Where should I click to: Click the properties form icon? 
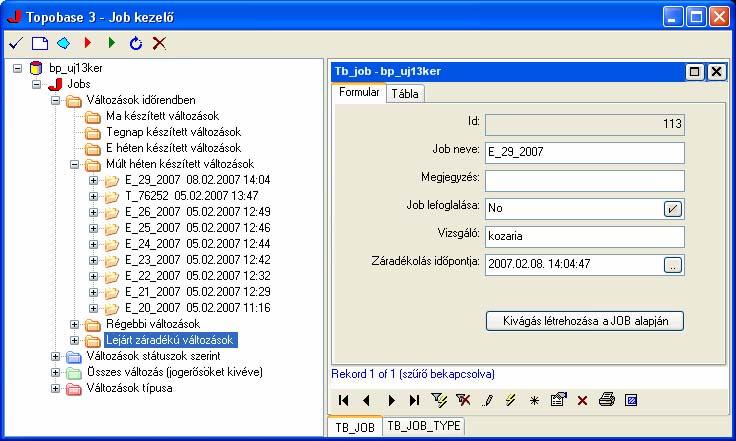tap(559, 400)
